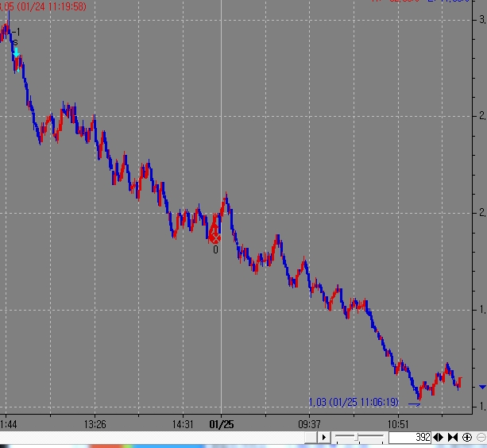487x448 pixels.
Task: Click the 01/25 date label on time axis
Action: point(221,424)
